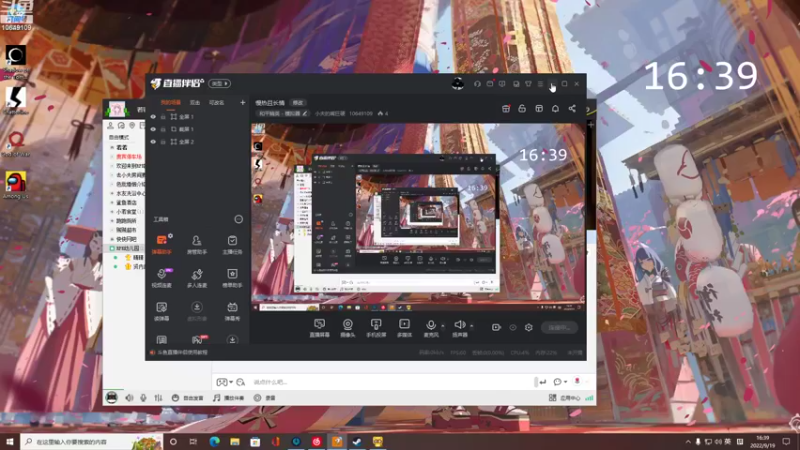Open Microsoft Edge from the taskbar
The image size is (800, 450).
[x=214, y=441]
